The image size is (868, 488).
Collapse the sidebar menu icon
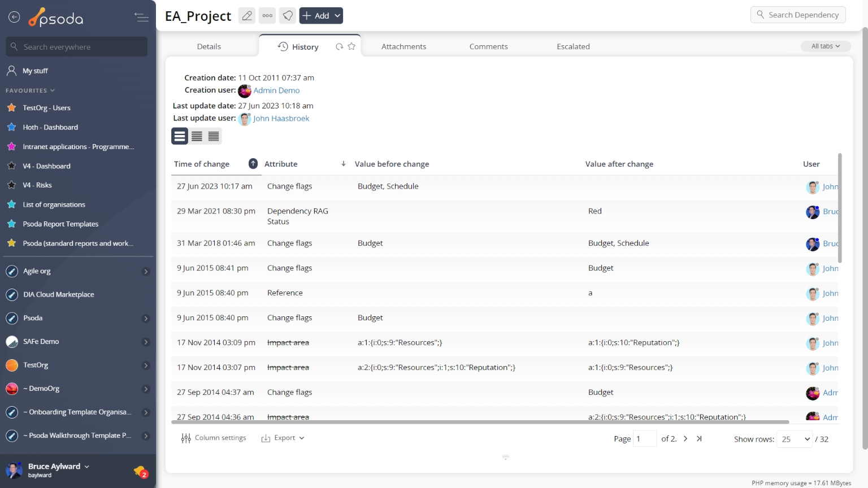[141, 18]
